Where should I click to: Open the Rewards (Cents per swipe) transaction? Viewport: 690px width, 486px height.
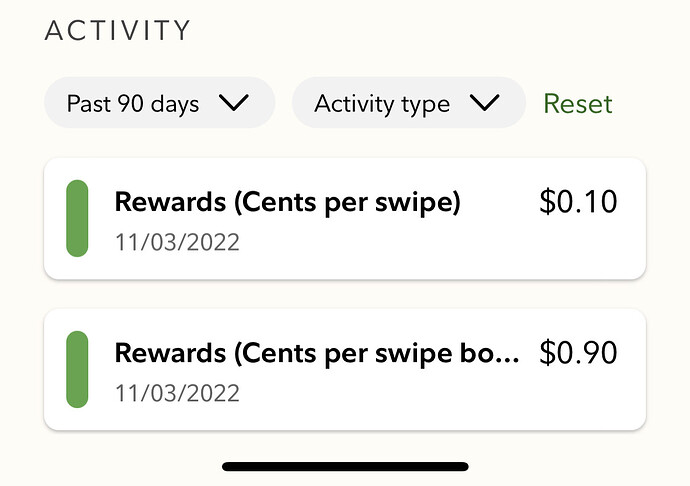345,219
